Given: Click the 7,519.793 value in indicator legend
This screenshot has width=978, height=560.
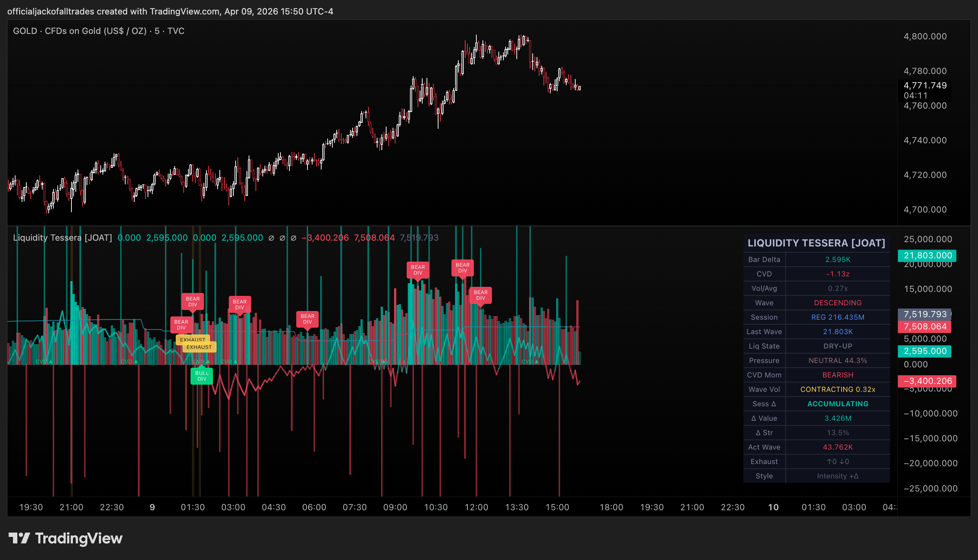Looking at the screenshot, I should coord(419,238).
